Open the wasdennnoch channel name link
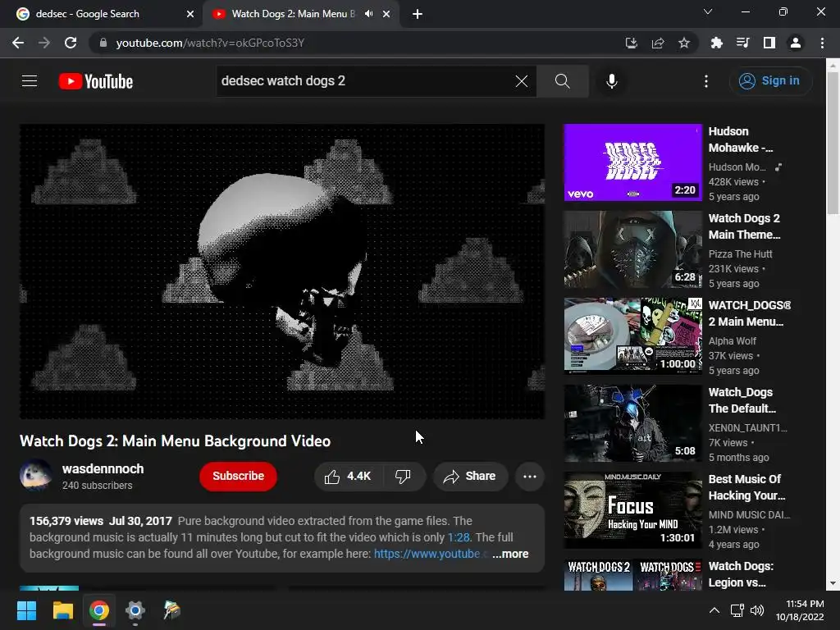Screen dimensions: 840x630 (103, 468)
